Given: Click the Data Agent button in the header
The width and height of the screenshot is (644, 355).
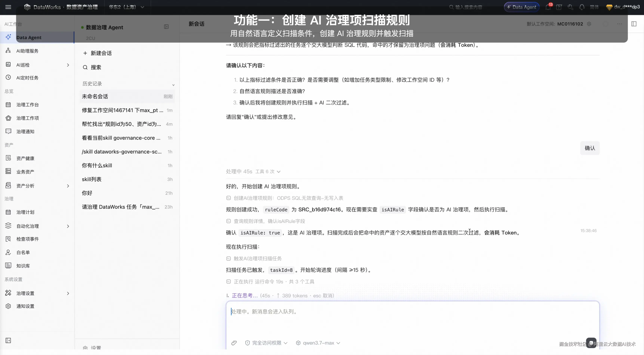Looking at the screenshot, I should [x=522, y=7].
